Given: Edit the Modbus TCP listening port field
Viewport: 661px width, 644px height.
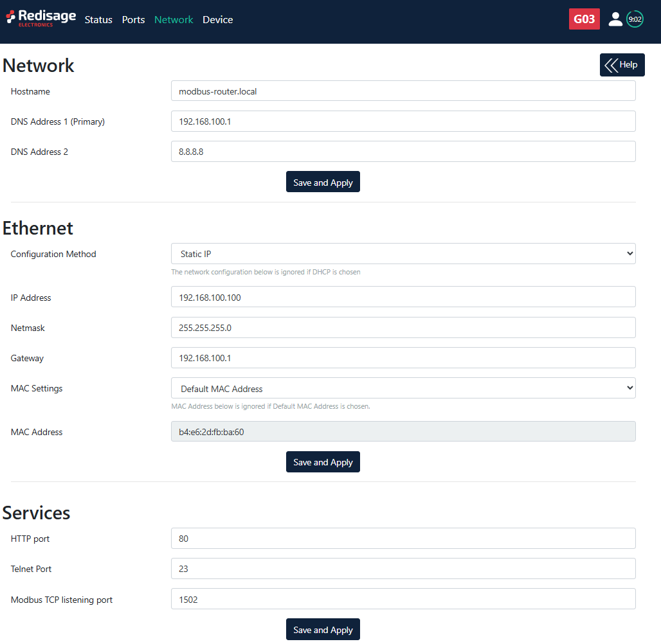Looking at the screenshot, I should [403, 599].
